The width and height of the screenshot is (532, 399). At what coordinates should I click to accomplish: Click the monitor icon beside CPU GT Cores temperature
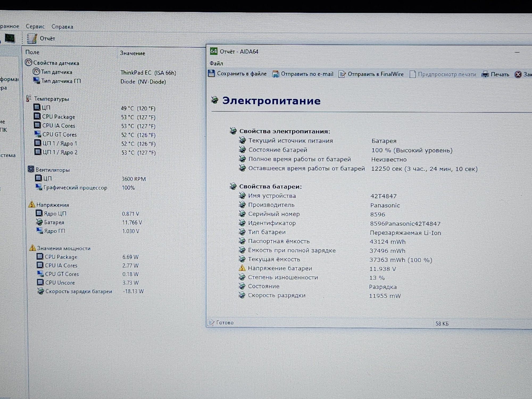pos(38,134)
